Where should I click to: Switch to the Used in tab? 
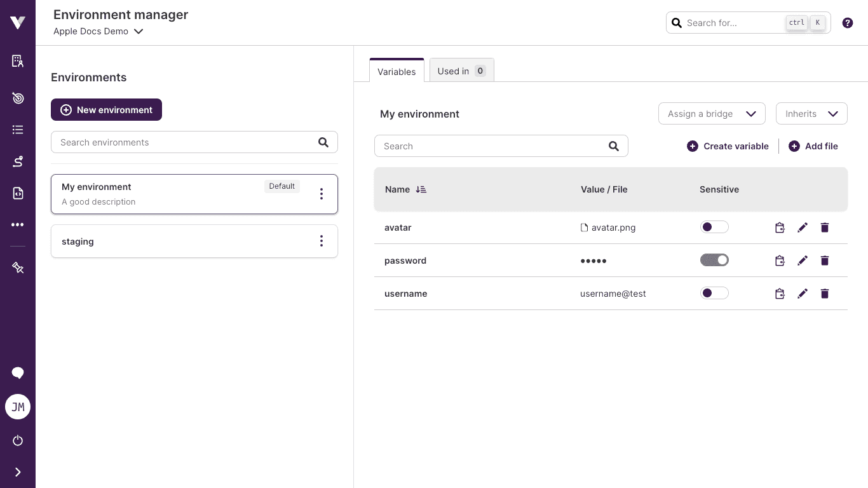(461, 71)
